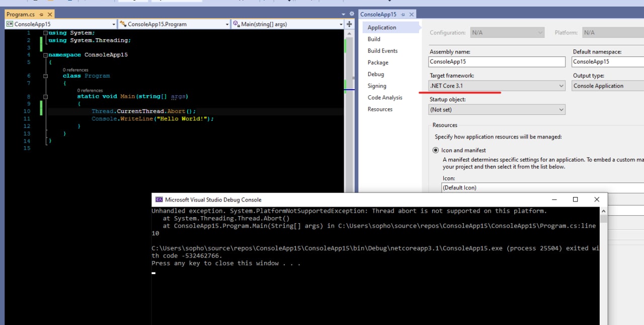Image resolution: width=644 pixels, height=325 pixels.
Task: Click the Unhandled exception message in console
Action: pos(349,211)
